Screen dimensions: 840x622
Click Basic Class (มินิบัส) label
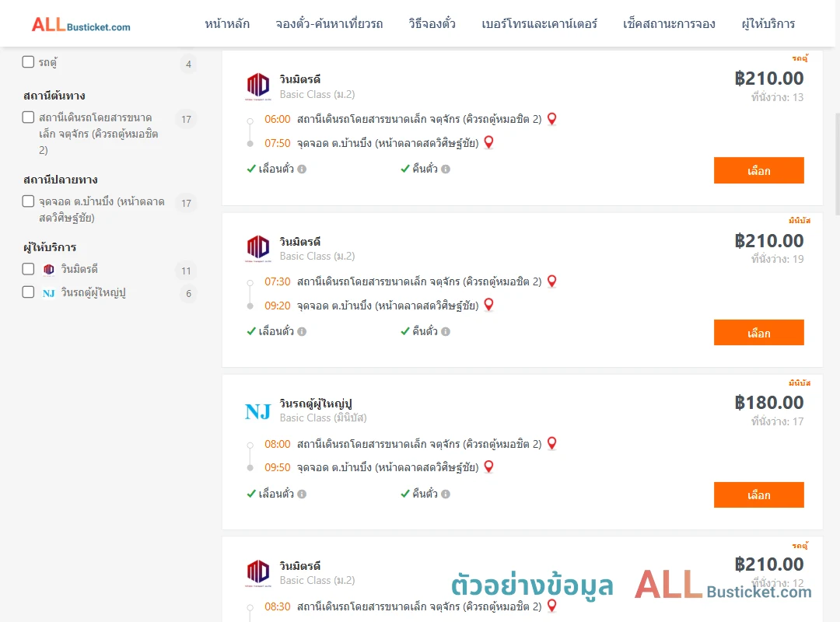pyautogui.click(x=323, y=418)
